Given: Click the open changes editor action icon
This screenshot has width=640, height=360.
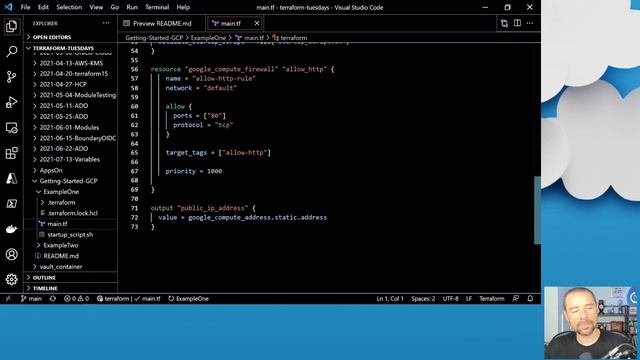Looking at the screenshot, I should 504,23.
